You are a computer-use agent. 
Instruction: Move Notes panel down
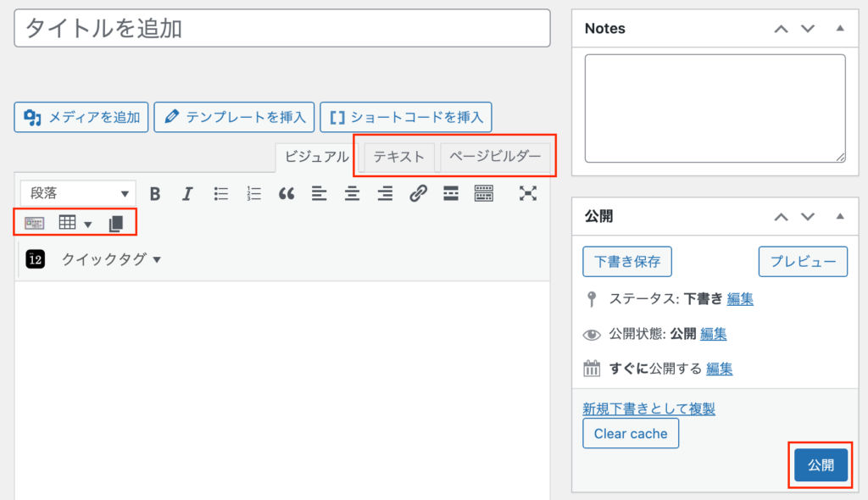coord(808,29)
